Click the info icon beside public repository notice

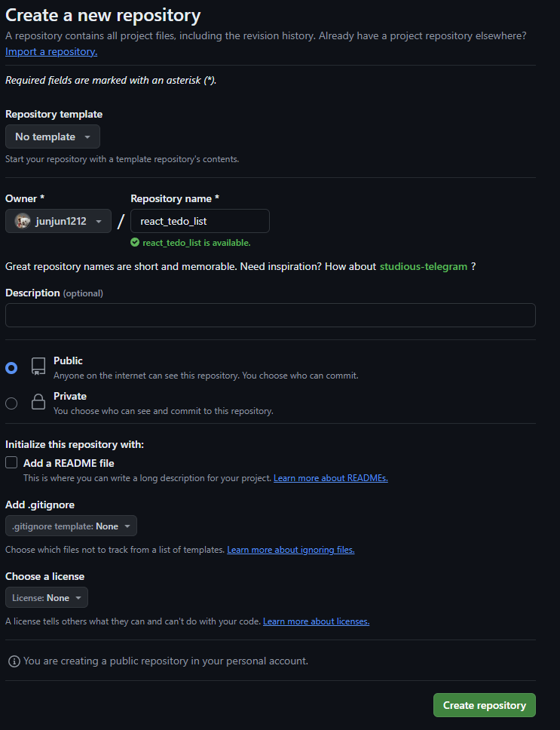(14, 661)
